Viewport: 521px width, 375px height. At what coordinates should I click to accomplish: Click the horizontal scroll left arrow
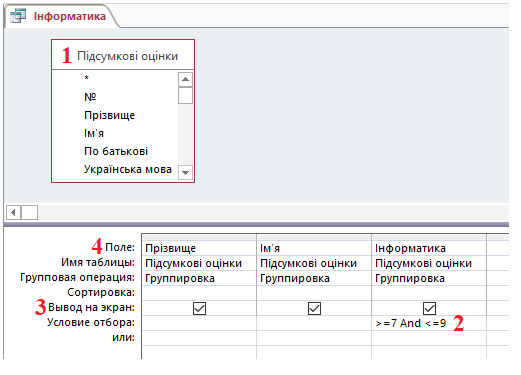[x=13, y=212]
